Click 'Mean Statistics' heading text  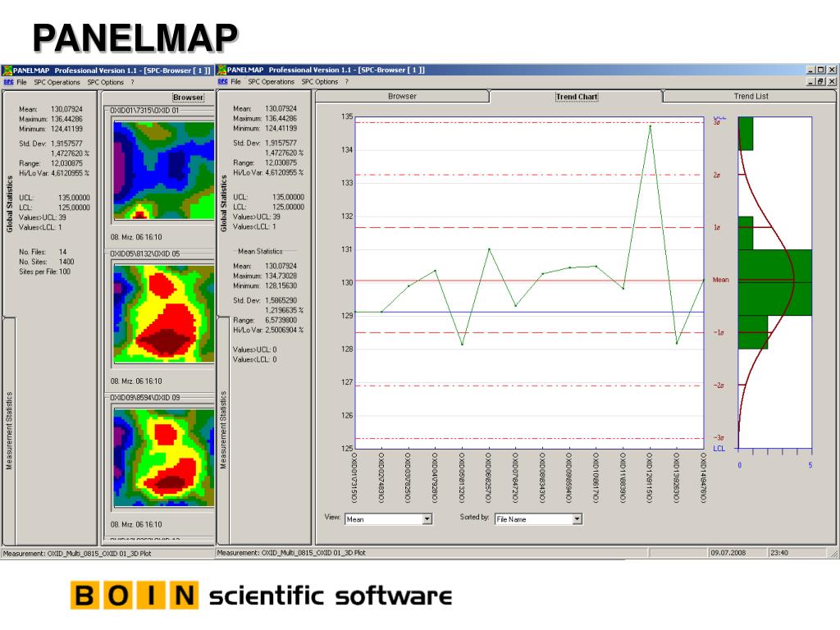click(260, 251)
